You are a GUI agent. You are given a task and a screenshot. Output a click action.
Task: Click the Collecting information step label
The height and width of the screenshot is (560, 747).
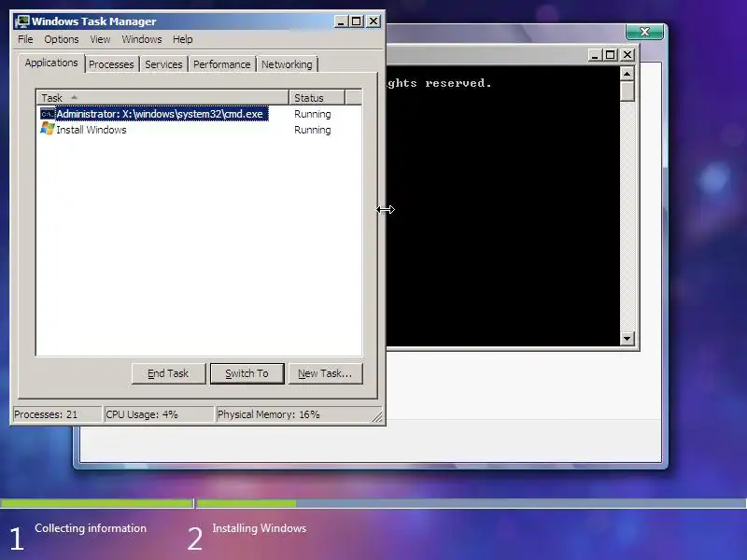point(91,528)
